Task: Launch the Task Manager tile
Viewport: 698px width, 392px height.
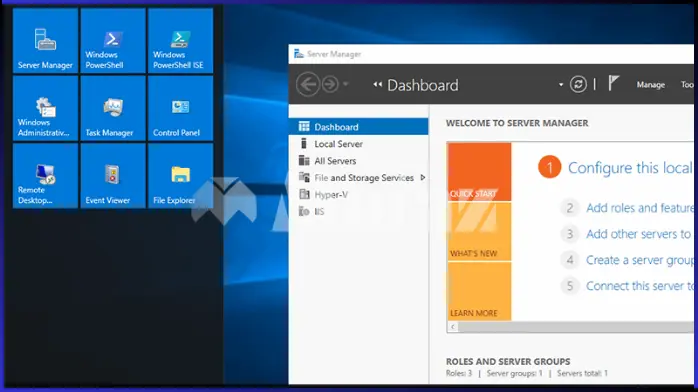Action: (113, 108)
